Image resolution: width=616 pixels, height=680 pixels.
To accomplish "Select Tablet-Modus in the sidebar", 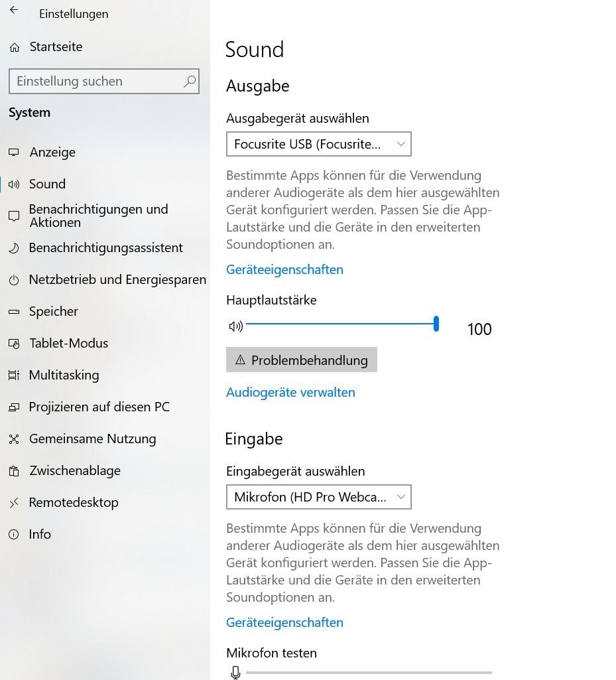I will pyautogui.click(x=68, y=344).
